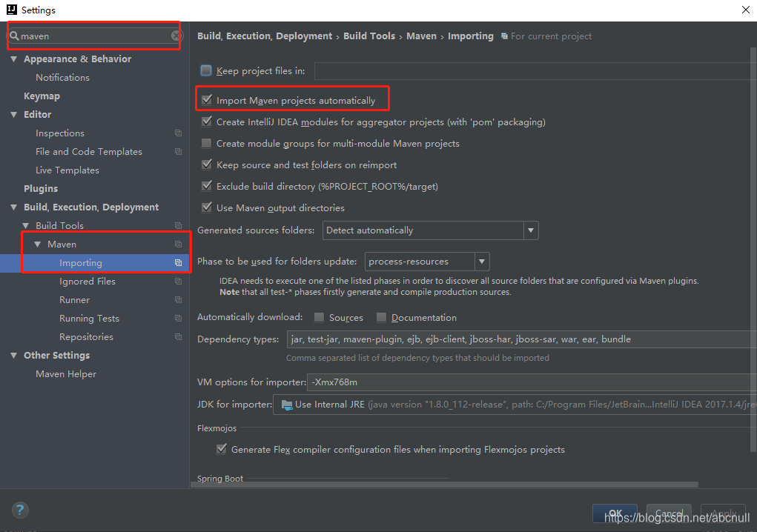This screenshot has width=757, height=532.
Task: Clear the maven search field
Action: pos(176,36)
